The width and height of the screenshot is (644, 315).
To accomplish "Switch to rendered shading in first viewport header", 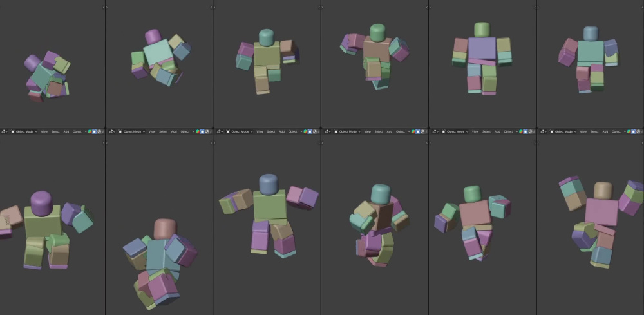I will click(x=99, y=131).
